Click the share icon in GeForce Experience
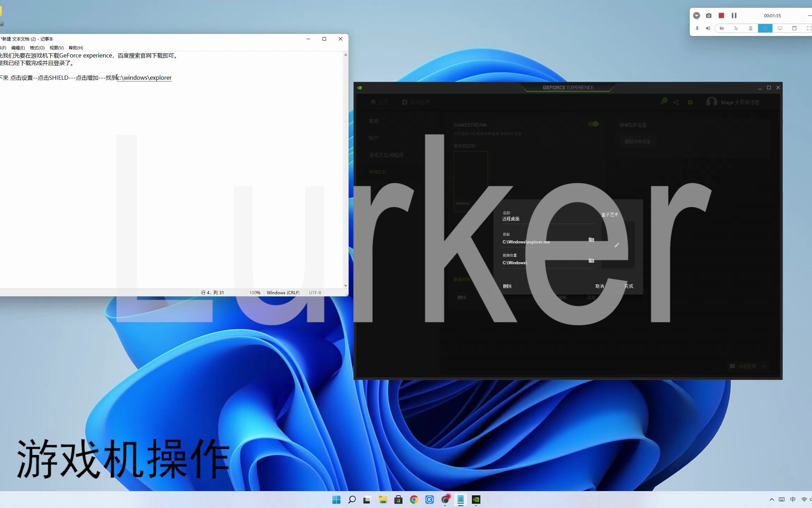The image size is (812, 508). click(x=676, y=102)
